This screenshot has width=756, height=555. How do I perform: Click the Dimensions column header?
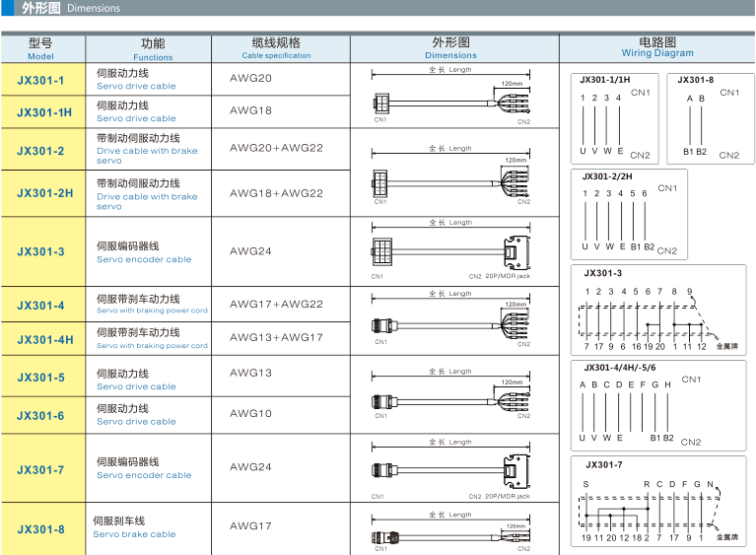tap(454, 48)
